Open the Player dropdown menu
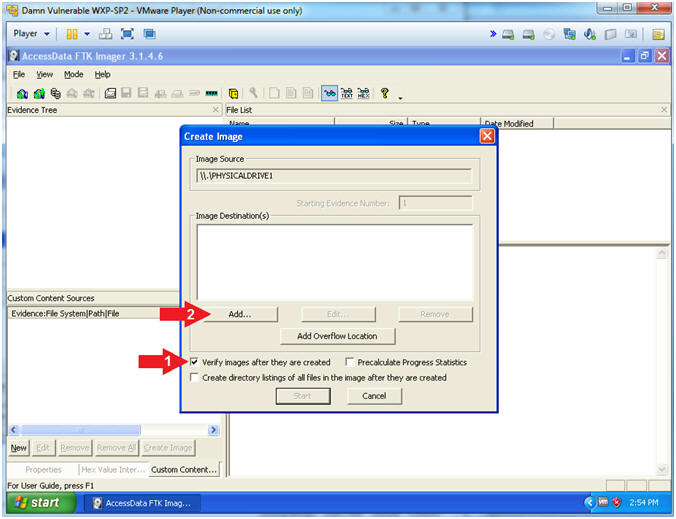Viewport: 676px width, 519px height. coord(31,34)
